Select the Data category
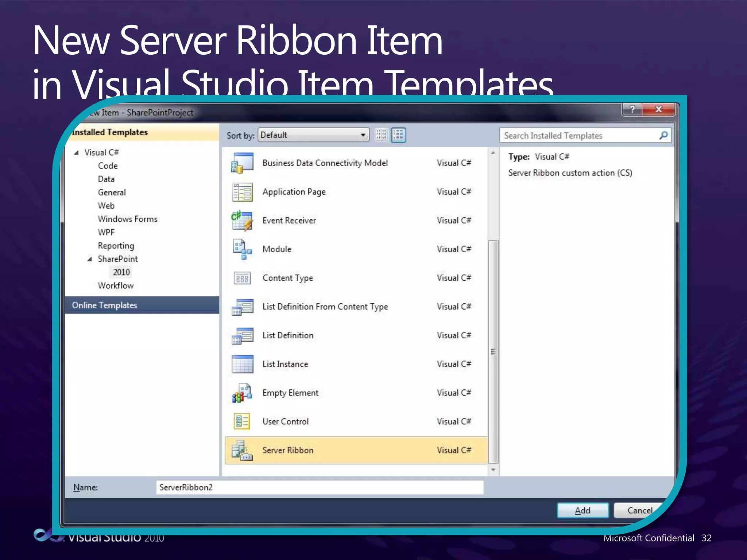The height and width of the screenshot is (560, 747). point(106,179)
